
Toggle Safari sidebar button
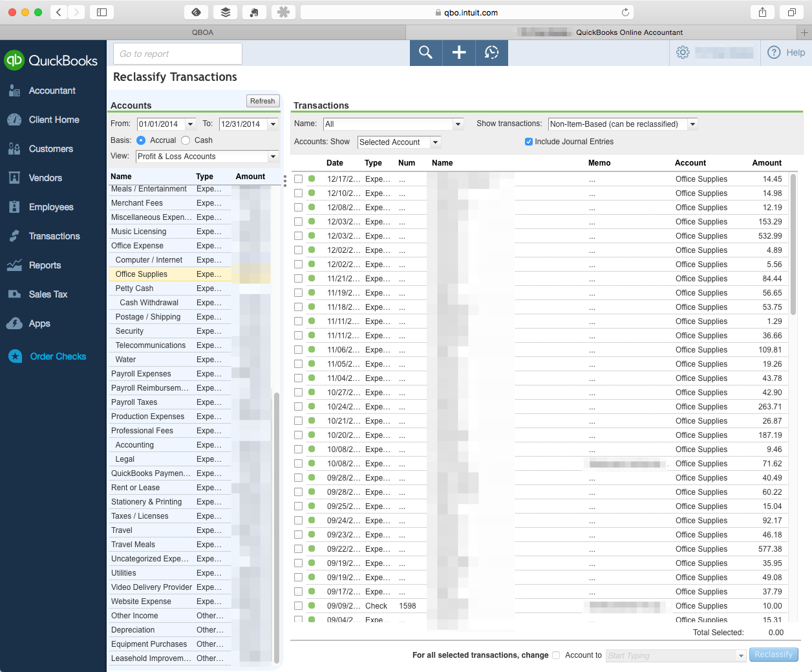click(x=101, y=12)
